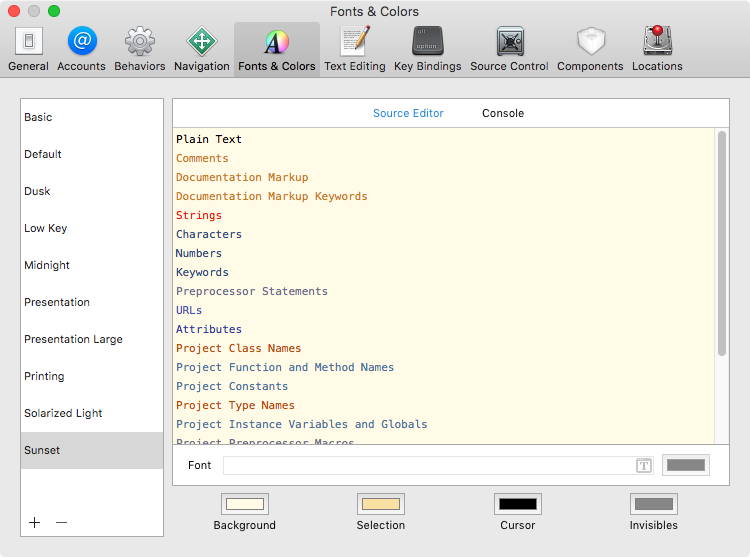This screenshot has height=557, width=750.
Task: Select the Dusk theme
Action: 92,191
